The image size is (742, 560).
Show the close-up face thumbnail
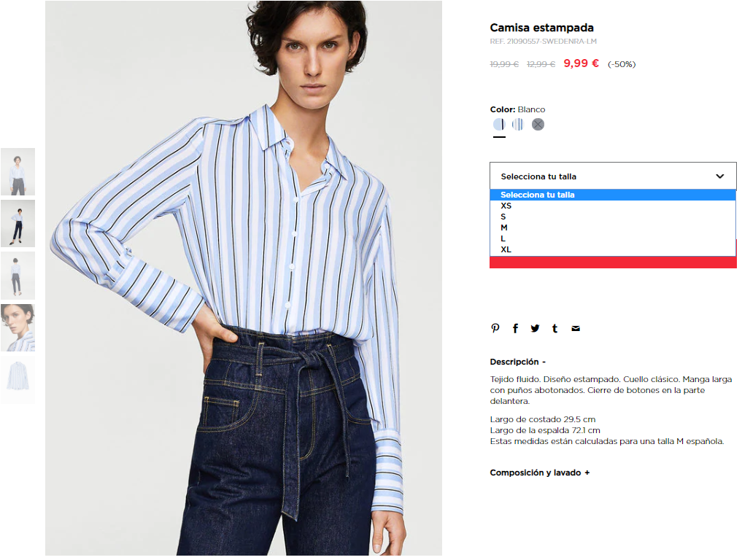pos(18,328)
